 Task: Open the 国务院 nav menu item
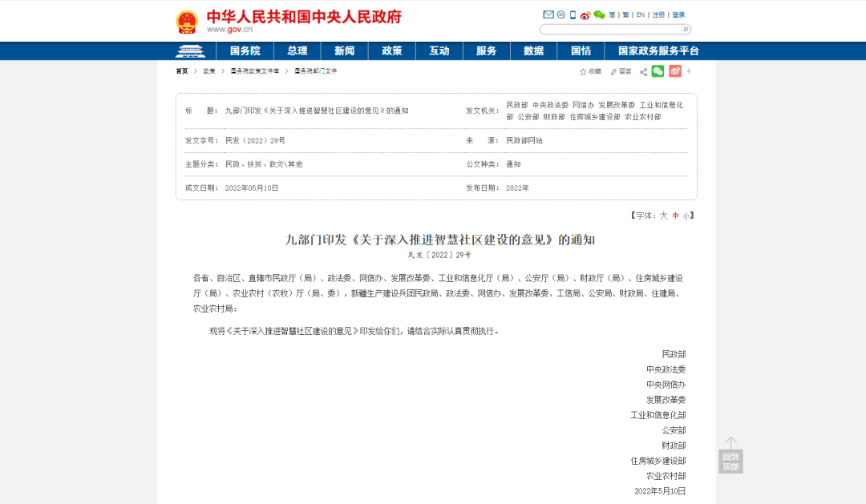point(245,50)
